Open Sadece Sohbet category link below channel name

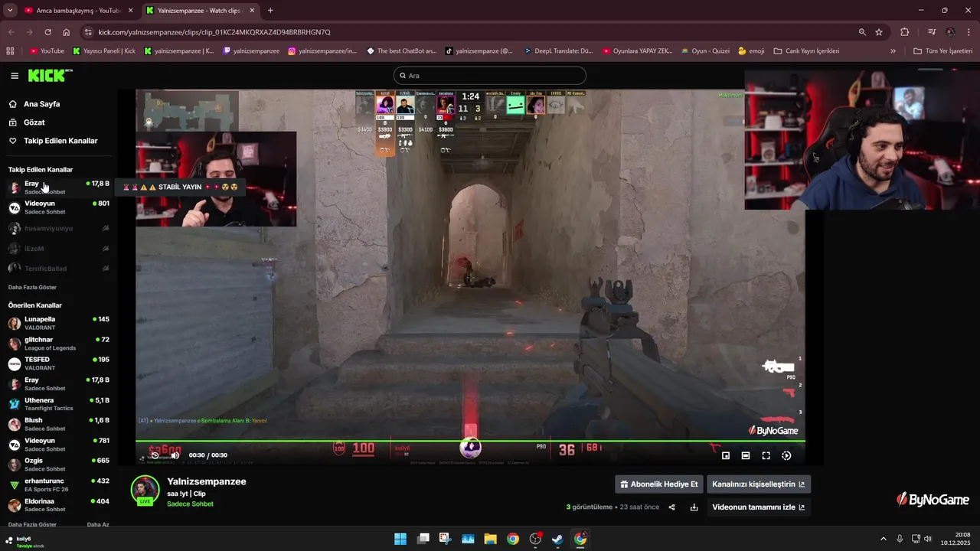(190, 504)
